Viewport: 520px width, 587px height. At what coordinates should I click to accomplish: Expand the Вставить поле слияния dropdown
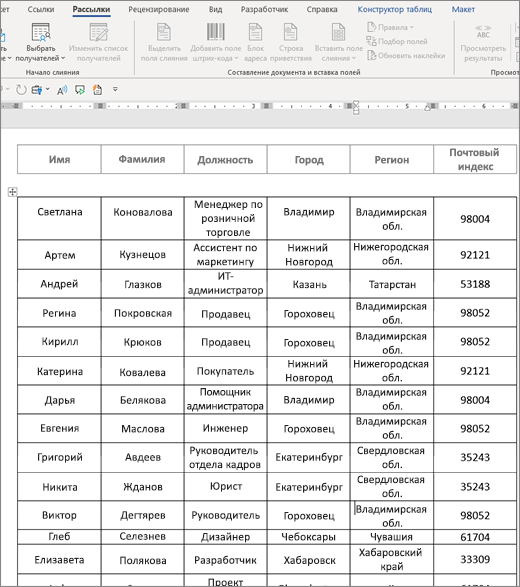[x=353, y=58]
